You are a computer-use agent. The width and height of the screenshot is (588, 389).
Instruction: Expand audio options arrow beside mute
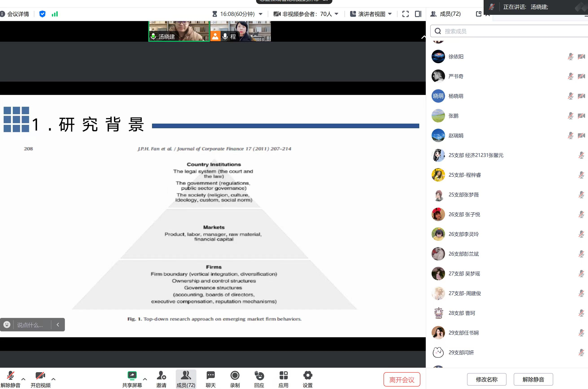[23, 379]
